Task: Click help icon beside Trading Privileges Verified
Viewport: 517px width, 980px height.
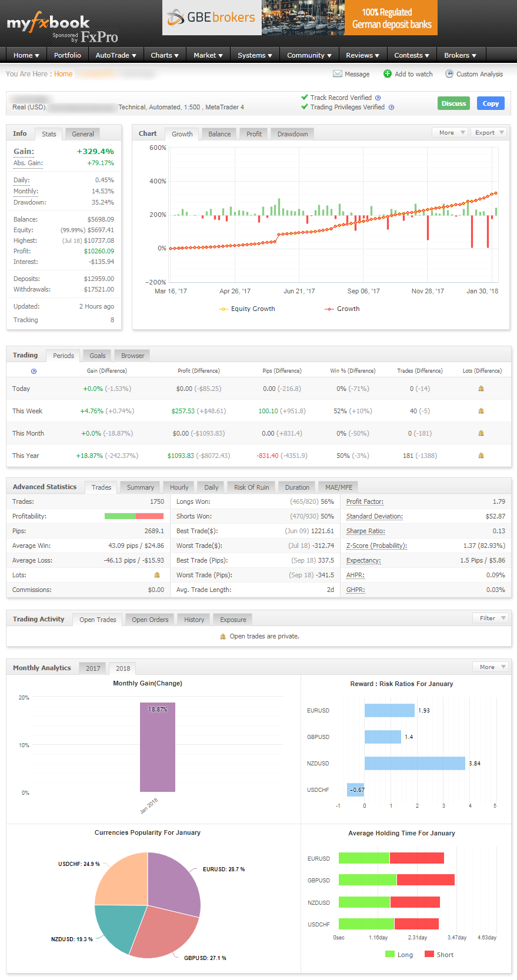Action: coord(391,108)
